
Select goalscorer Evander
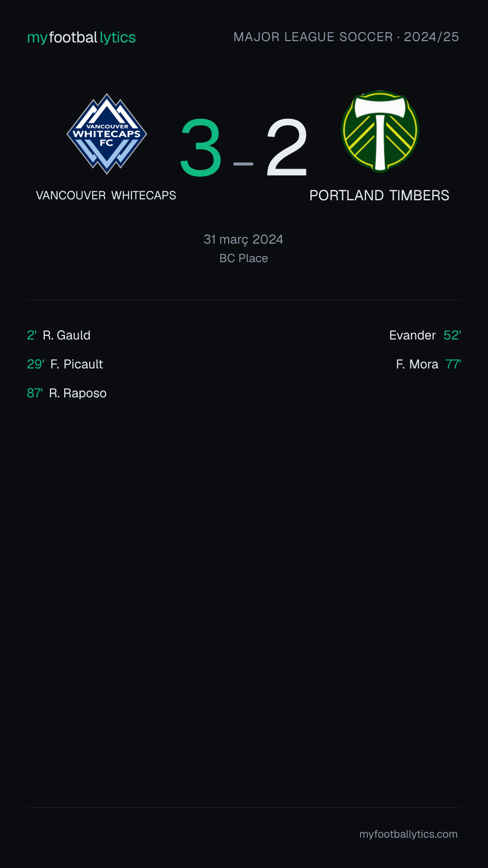coord(413,335)
